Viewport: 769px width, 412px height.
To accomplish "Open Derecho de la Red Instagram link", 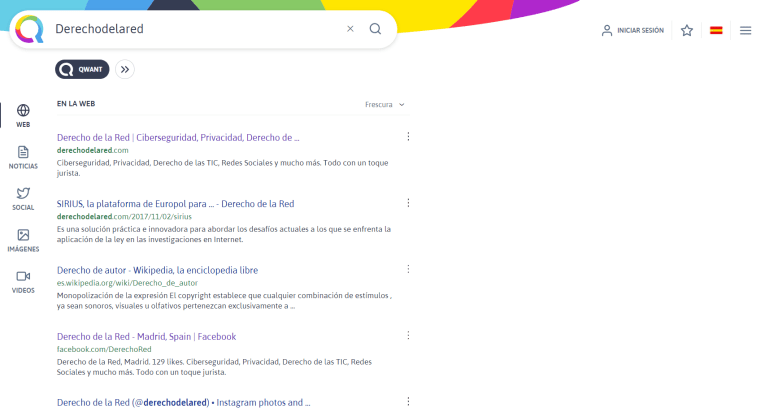I will click(183, 403).
